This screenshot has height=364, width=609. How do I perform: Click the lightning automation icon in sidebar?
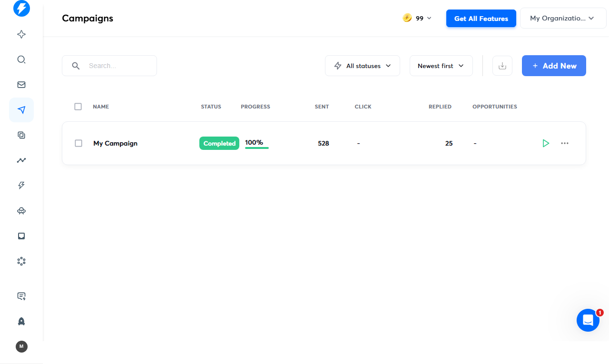[21, 186]
